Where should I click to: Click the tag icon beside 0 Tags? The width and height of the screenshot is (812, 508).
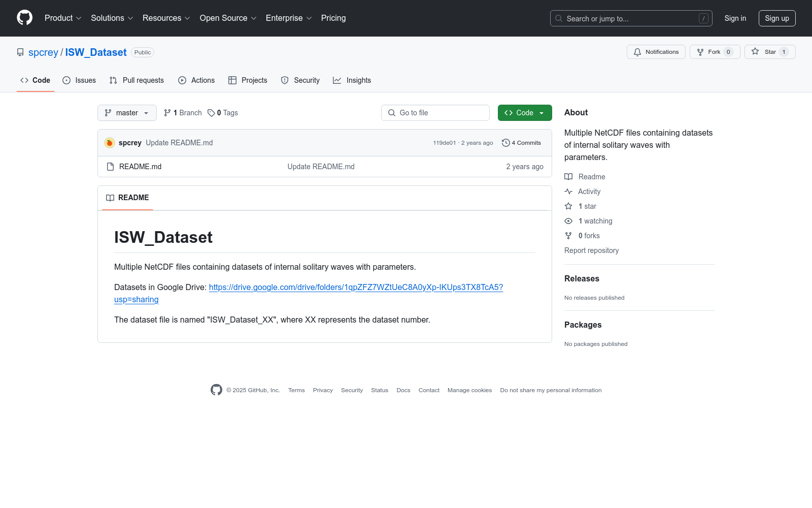[x=211, y=113]
